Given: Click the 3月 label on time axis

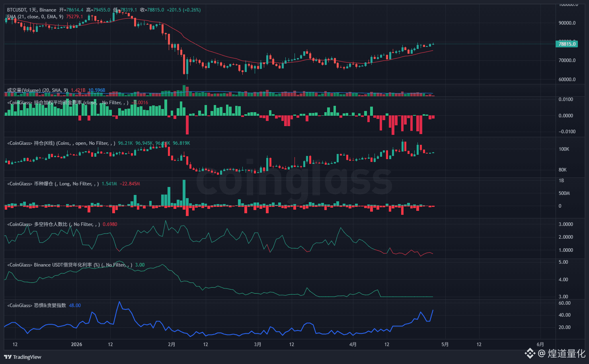Looking at the screenshot, I should (x=257, y=345).
